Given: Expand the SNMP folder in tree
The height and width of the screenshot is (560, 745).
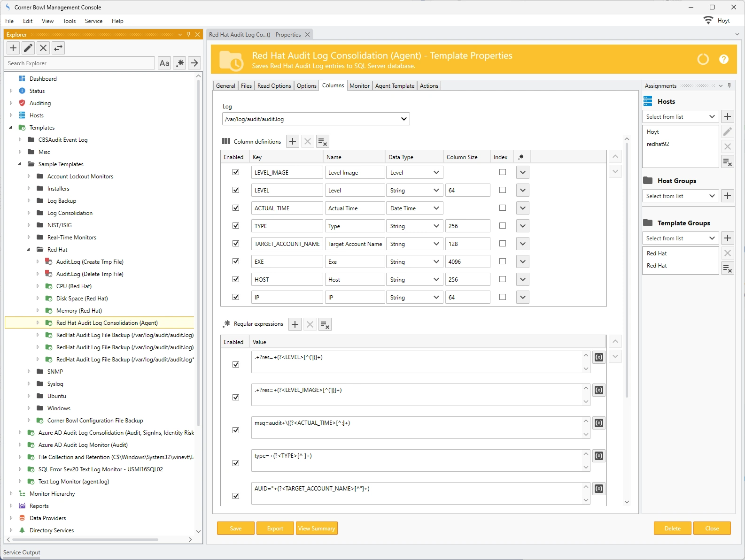Looking at the screenshot, I should click(29, 372).
